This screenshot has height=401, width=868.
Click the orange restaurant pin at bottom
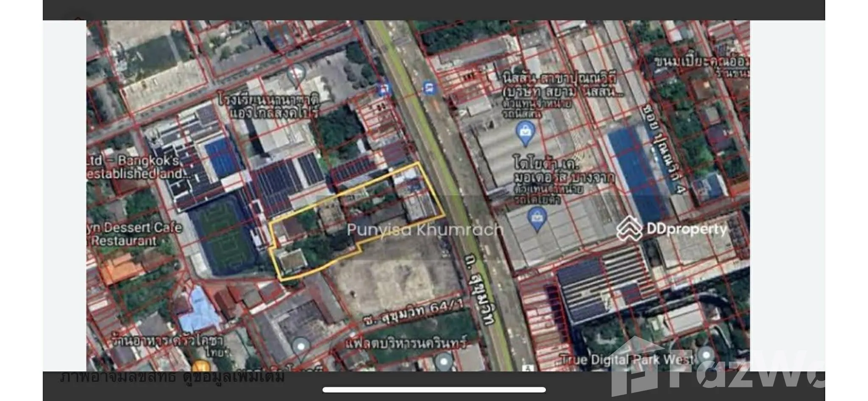tap(201, 366)
